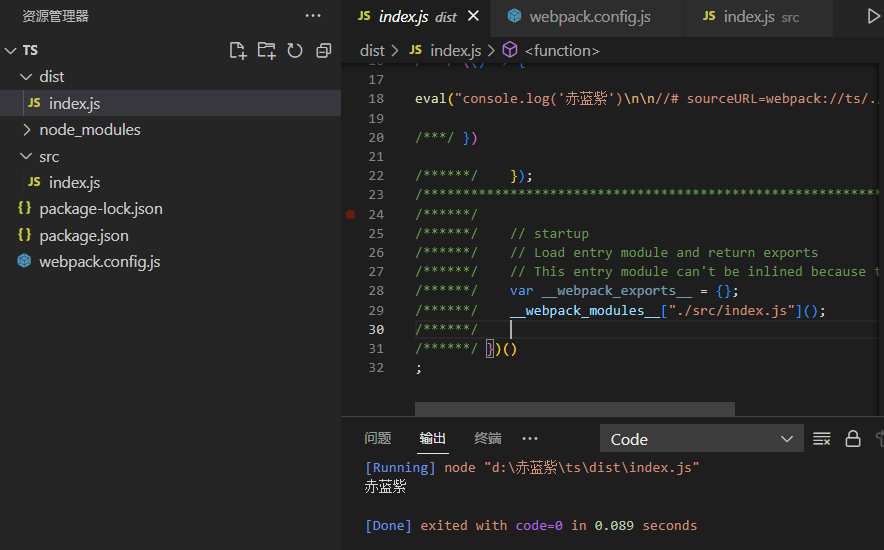Click the editor horizontal scrollbar
Image resolution: width=884 pixels, height=550 pixels.
[x=574, y=409]
